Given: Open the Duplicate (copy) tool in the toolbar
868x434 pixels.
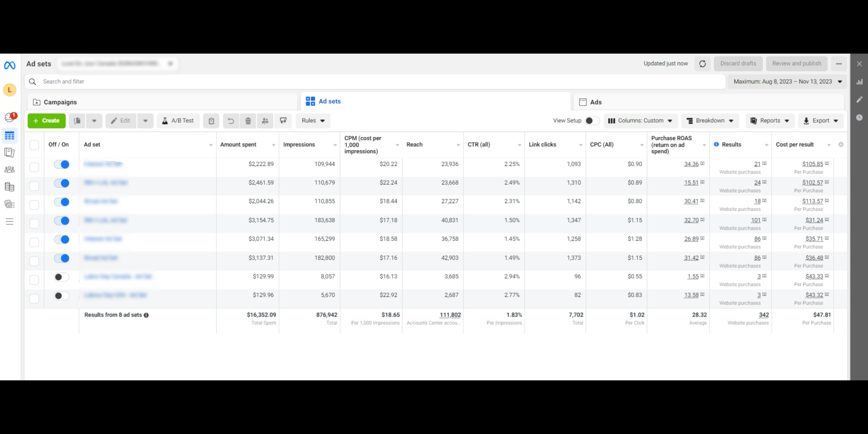Looking at the screenshot, I should [77, 121].
